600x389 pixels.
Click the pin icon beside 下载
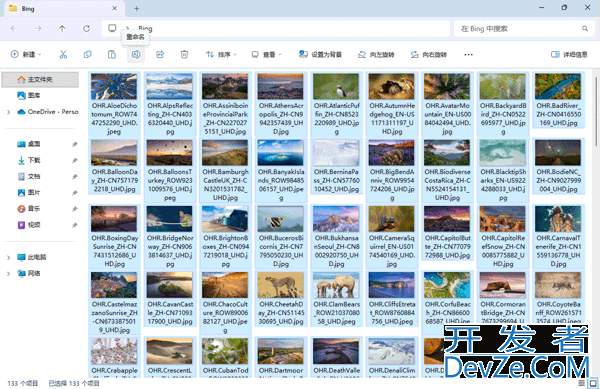pos(75,160)
